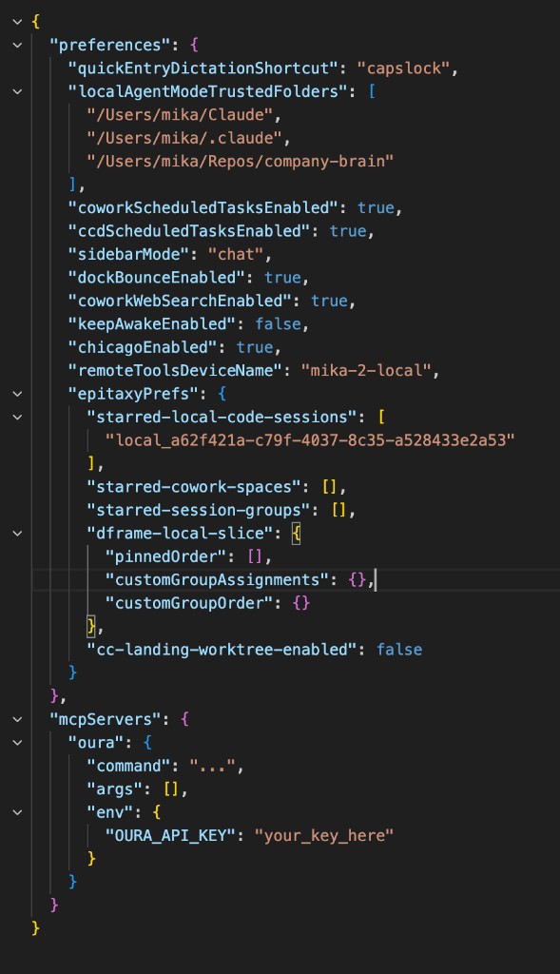This screenshot has height=974, width=560.
Task: Click the "coworkScheduledTasksEnabled" key
Action: pyautogui.click(x=203, y=207)
